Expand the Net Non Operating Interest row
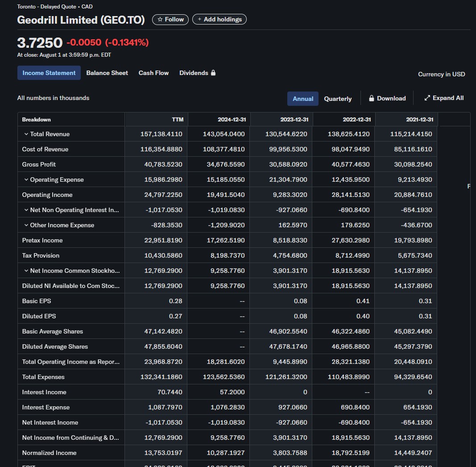 point(26,210)
